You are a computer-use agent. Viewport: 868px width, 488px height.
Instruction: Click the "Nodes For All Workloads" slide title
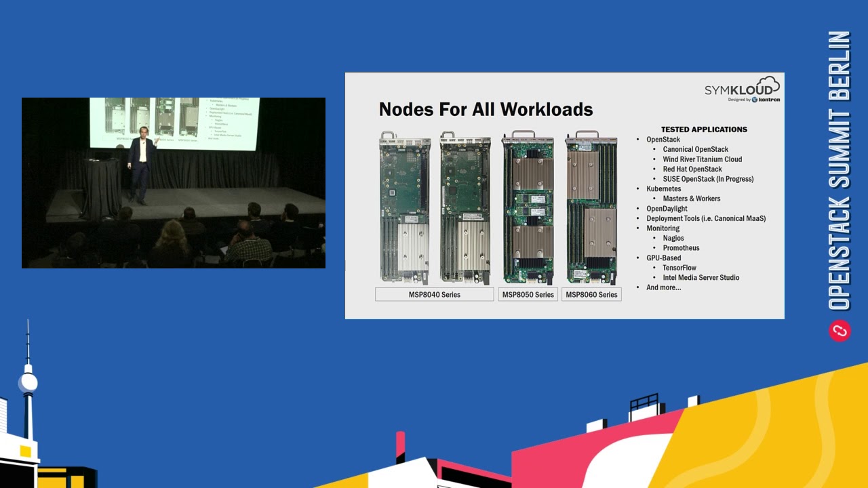coord(486,110)
